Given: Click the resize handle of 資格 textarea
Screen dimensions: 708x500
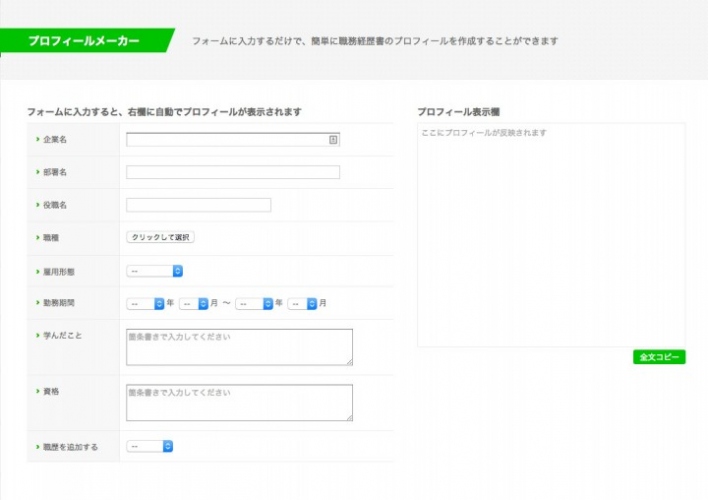Looking at the screenshot, I should (x=349, y=418).
